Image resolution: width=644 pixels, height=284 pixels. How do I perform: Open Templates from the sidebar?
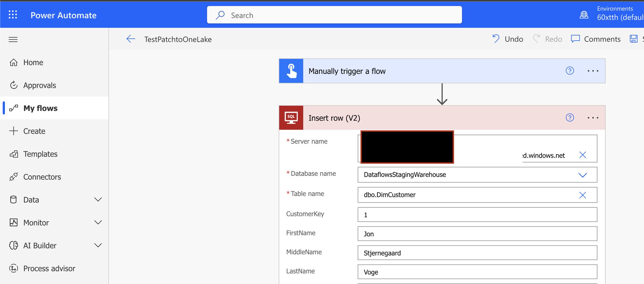[x=40, y=154]
